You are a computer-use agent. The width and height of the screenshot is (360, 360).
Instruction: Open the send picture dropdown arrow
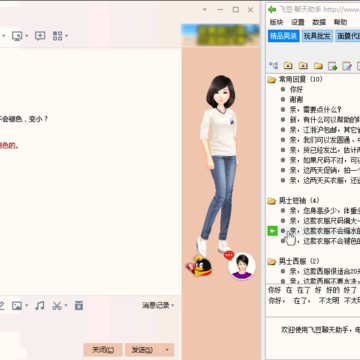[x=27, y=306]
